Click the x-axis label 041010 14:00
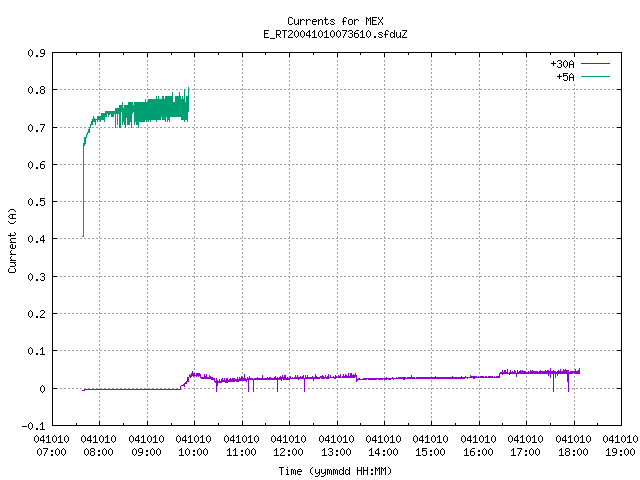The height and width of the screenshot is (480, 640). 383,445
